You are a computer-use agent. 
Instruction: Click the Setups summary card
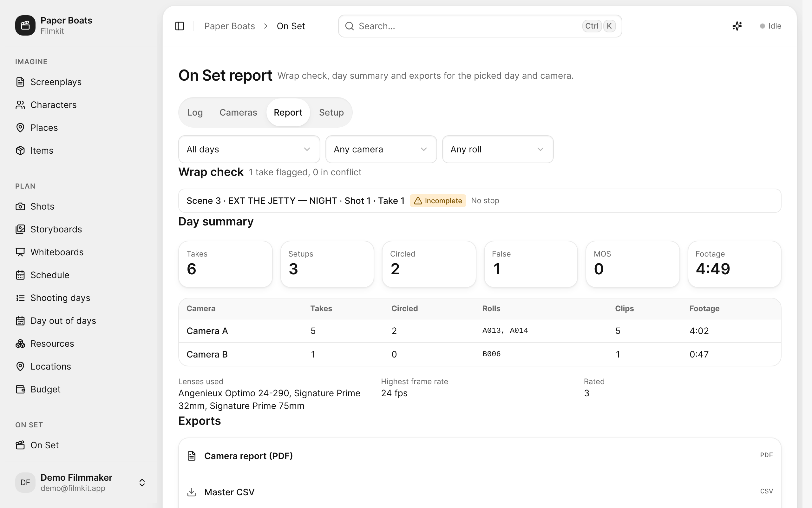pos(327,264)
